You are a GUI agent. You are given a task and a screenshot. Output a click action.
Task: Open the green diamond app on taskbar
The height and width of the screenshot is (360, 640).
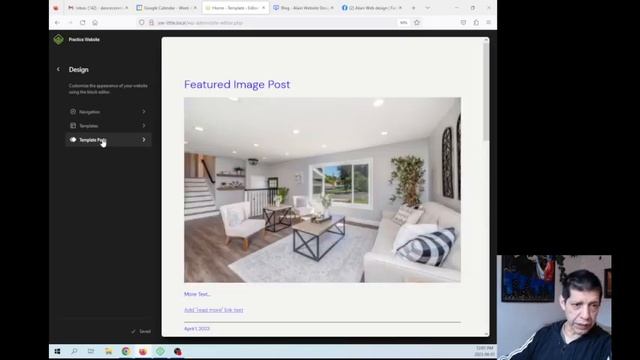(160, 351)
